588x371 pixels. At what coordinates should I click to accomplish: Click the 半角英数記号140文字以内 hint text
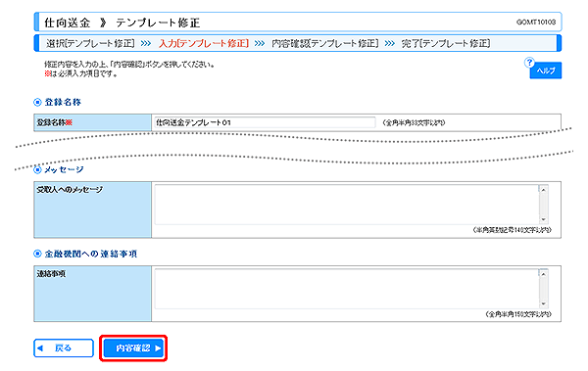tap(513, 230)
